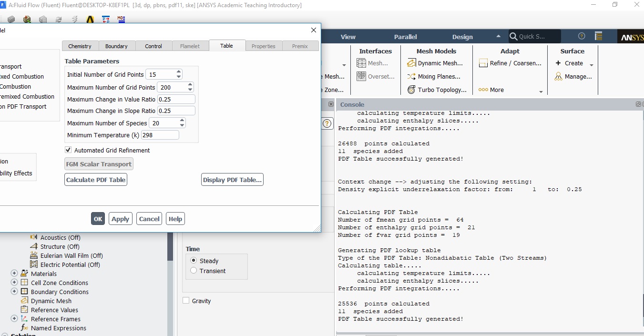The width and height of the screenshot is (644, 336).
Task: Click the Minimum Temperature field
Action: [160, 135]
